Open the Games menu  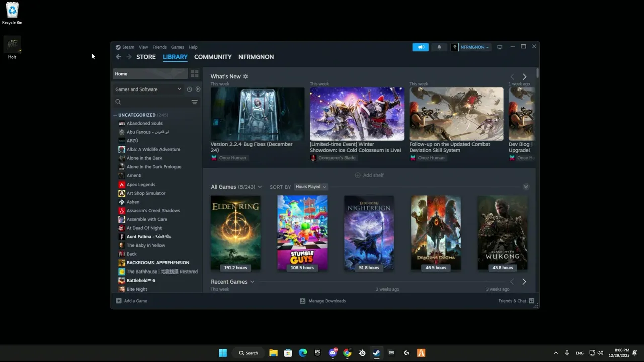point(178,47)
